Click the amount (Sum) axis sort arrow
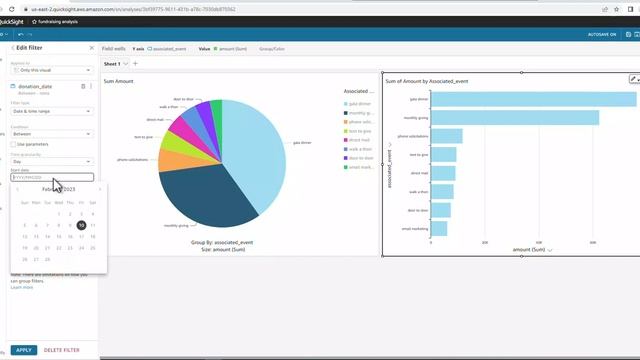 coord(550,250)
